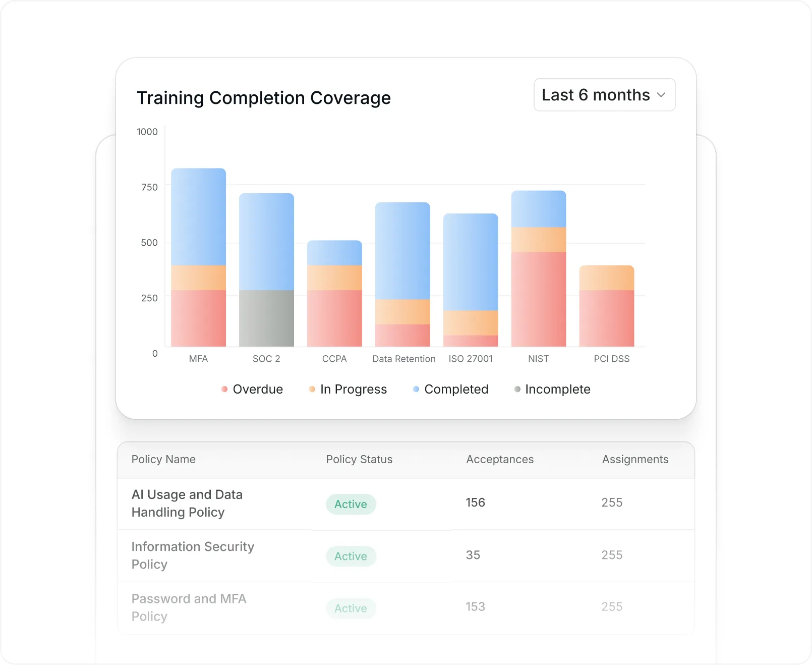This screenshot has width=812, height=665.
Task: Open Information Security Policy row
Action: [406, 556]
